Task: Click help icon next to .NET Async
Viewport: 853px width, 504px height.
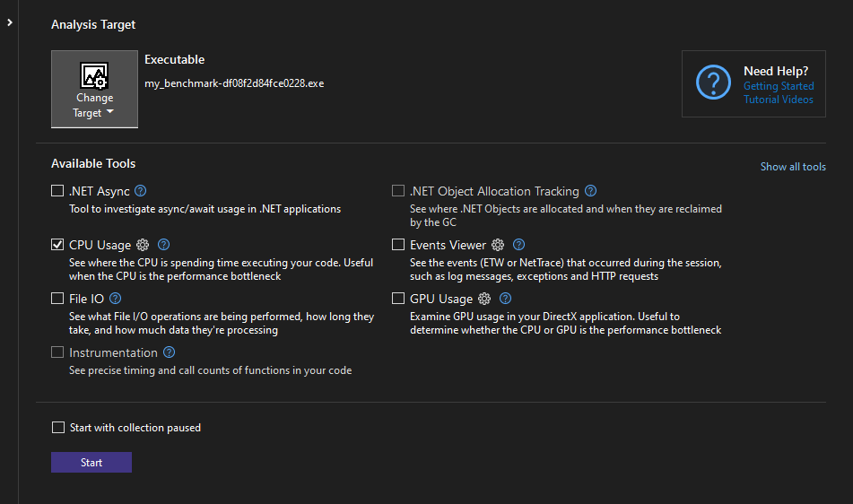Action: [141, 191]
